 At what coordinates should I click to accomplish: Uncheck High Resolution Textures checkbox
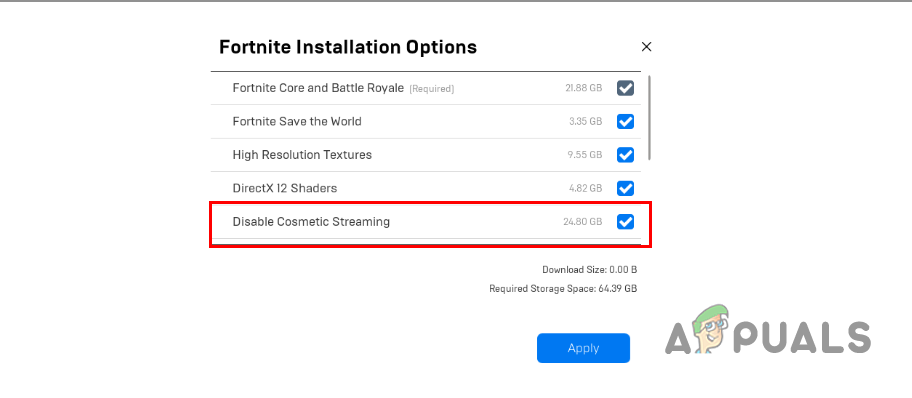625,155
